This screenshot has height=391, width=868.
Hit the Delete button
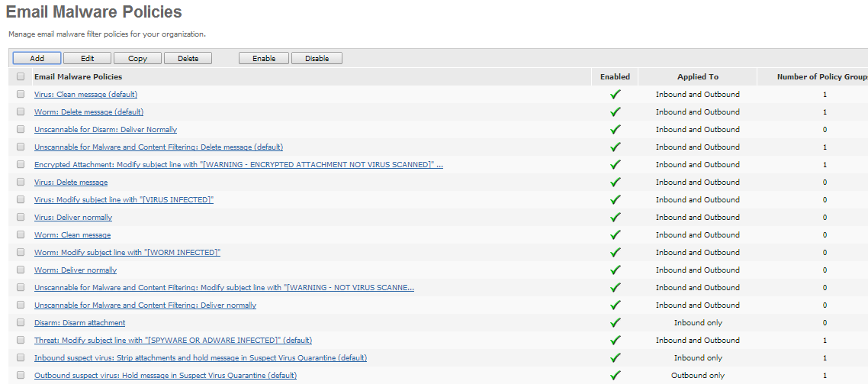[x=188, y=59]
